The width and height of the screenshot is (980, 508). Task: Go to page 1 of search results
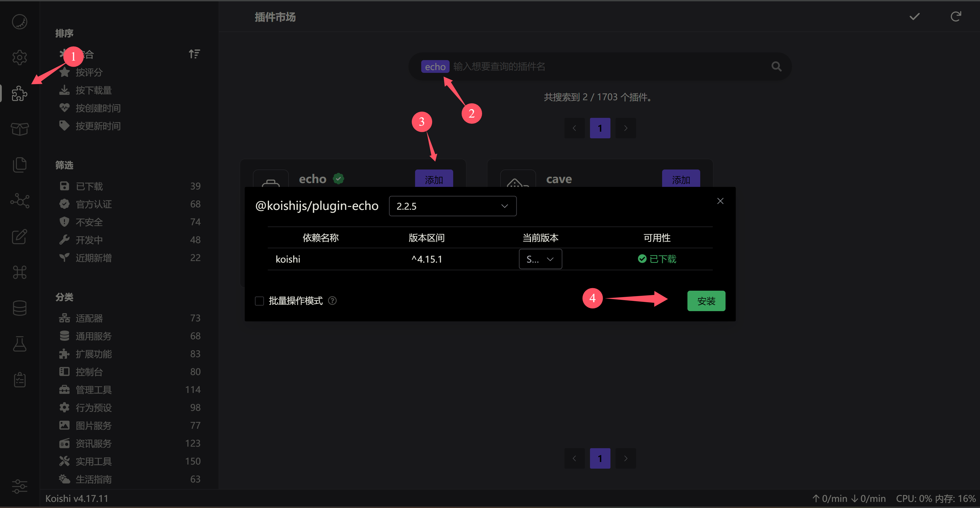coord(600,128)
